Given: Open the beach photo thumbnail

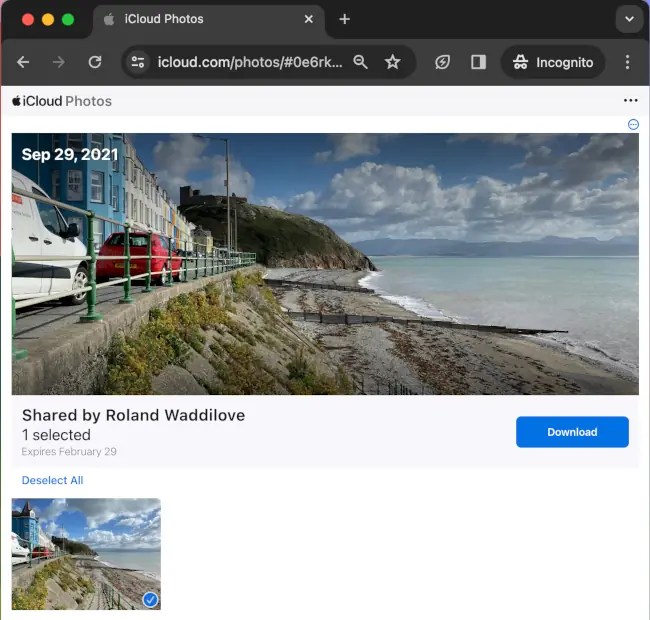Looking at the screenshot, I should pyautogui.click(x=86, y=554).
